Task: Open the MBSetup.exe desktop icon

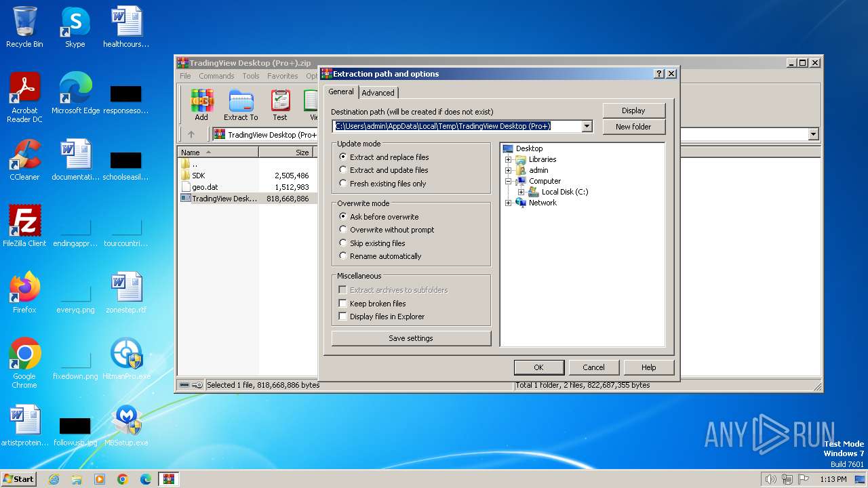Action: tap(126, 426)
